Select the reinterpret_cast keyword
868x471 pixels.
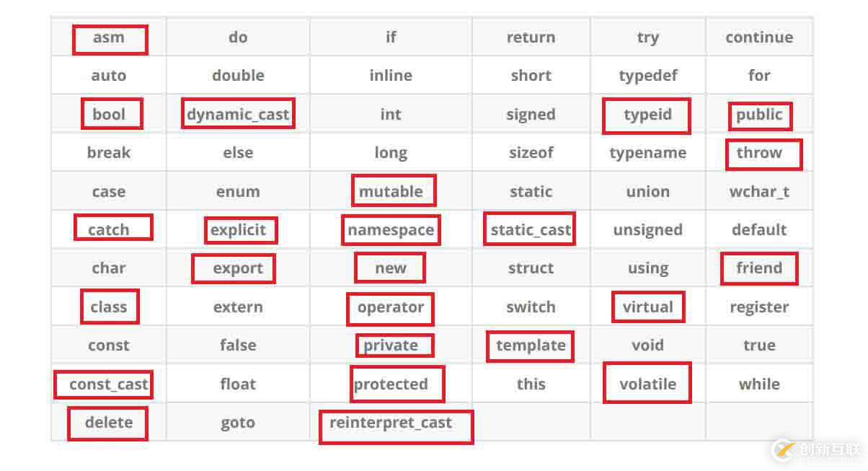coord(391,423)
